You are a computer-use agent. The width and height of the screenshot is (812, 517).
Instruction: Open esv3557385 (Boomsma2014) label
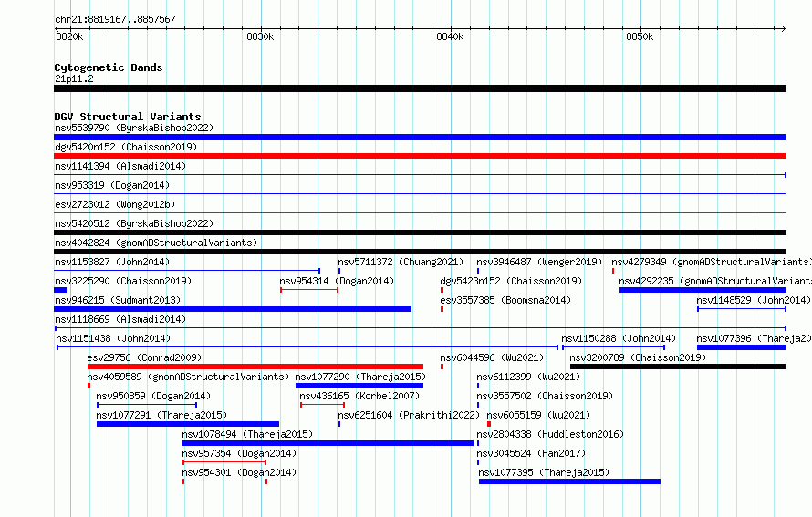tap(505, 300)
